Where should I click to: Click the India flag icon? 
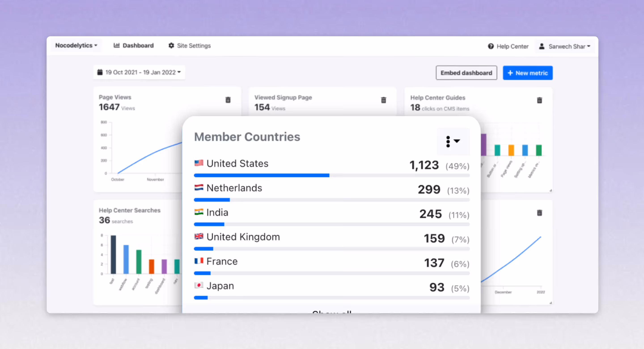tap(199, 212)
